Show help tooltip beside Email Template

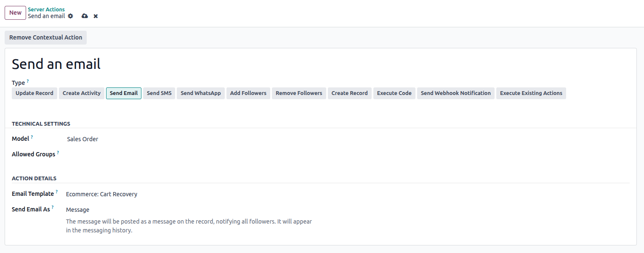(x=56, y=192)
